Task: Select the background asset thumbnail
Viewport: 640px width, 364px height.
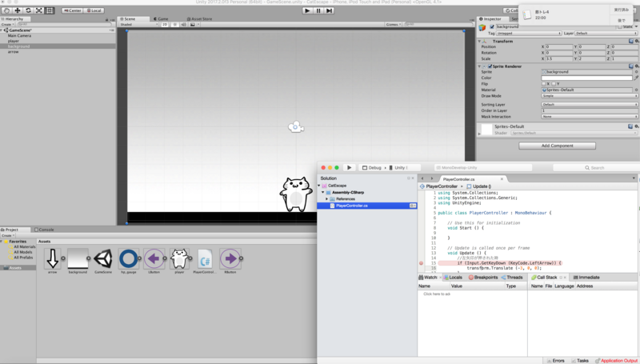Action: coord(78,258)
